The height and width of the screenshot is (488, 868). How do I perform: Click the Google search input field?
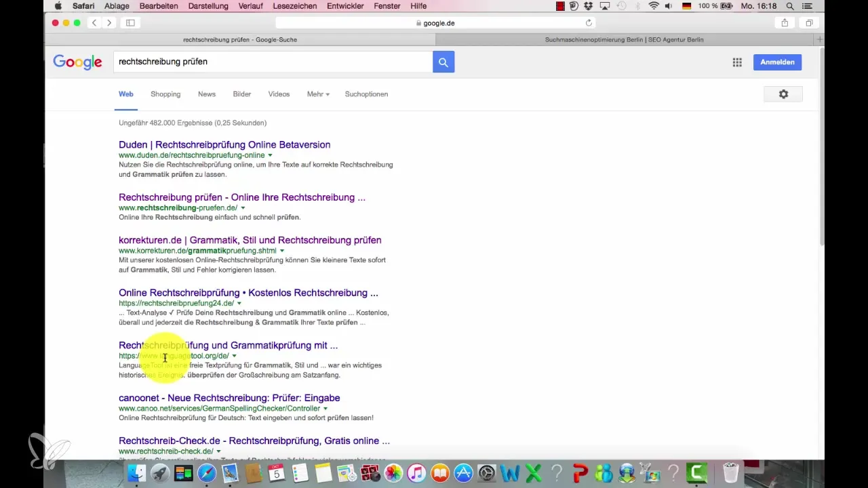click(273, 62)
